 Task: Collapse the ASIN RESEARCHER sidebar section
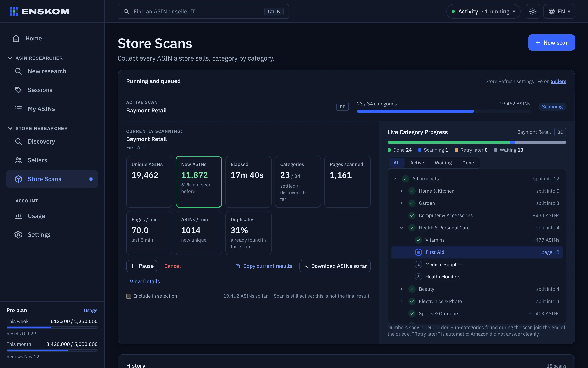click(x=10, y=58)
